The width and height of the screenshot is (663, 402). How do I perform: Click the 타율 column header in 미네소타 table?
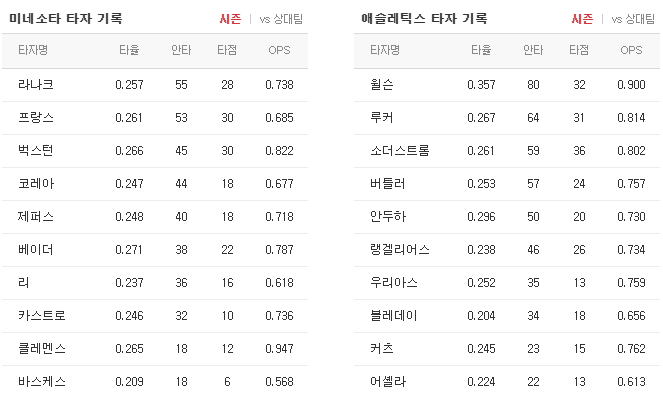click(x=129, y=50)
